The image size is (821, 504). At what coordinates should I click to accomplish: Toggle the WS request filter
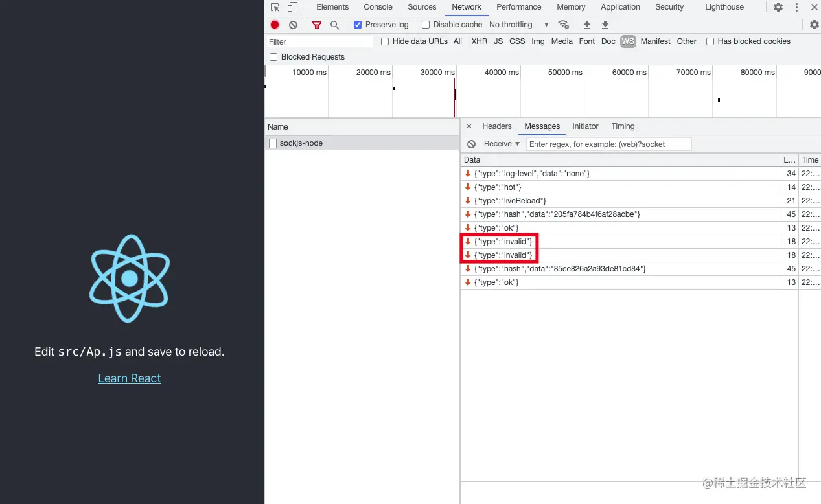point(628,41)
